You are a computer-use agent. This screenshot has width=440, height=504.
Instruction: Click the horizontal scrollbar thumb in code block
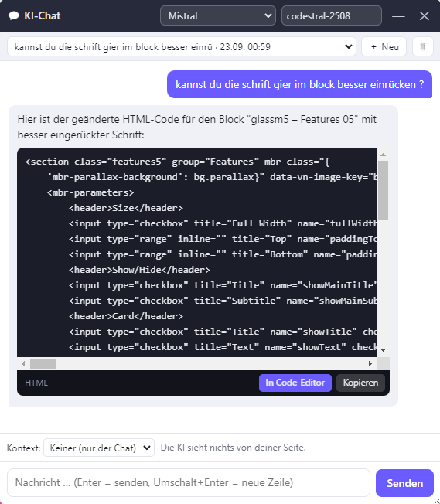[x=43, y=363]
